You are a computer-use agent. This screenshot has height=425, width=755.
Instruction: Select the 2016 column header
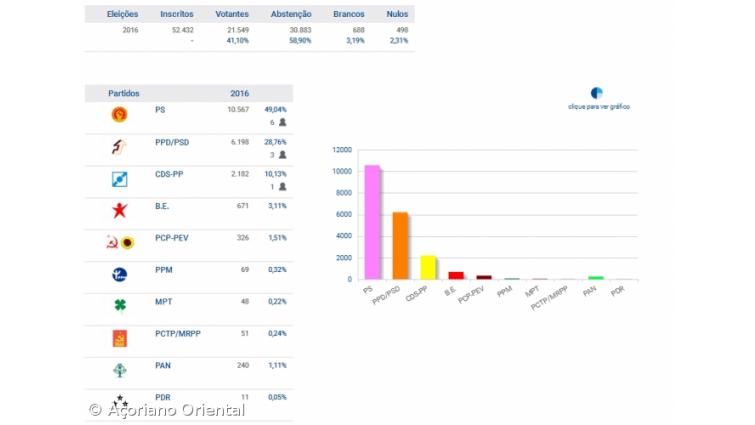point(239,93)
